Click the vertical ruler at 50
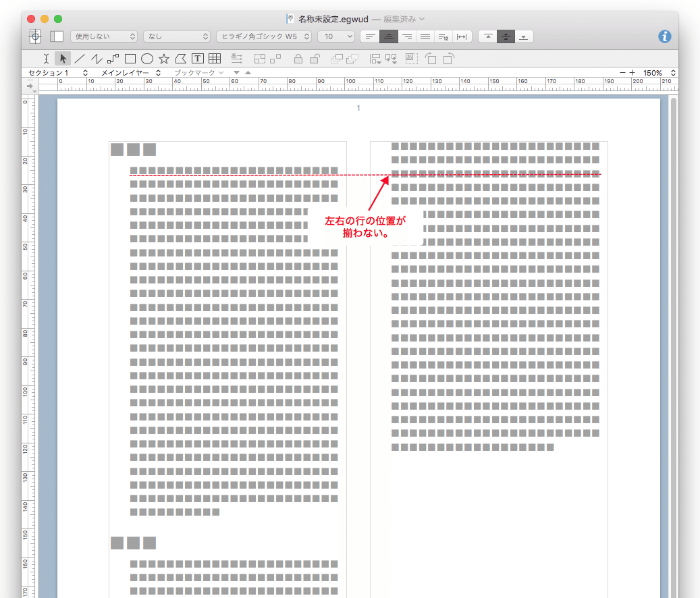 [26, 247]
